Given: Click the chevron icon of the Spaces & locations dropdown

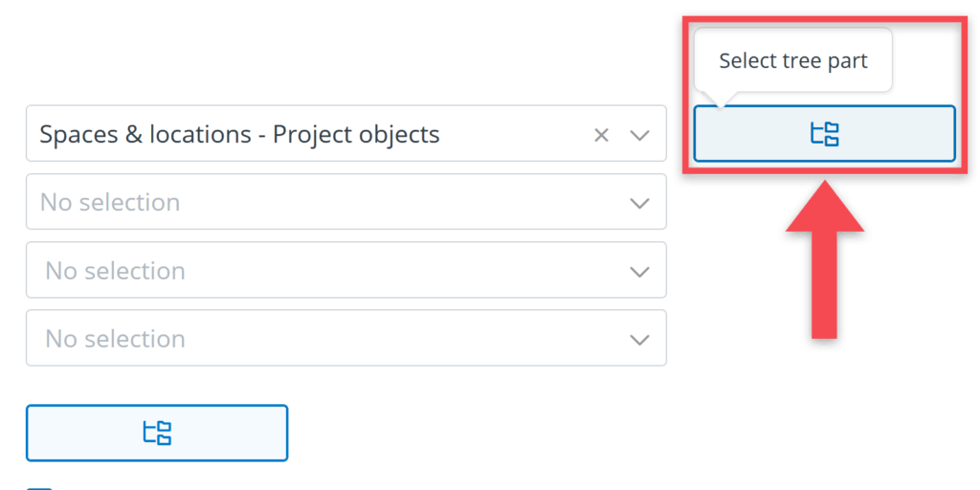Looking at the screenshot, I should tap(640, 135).
